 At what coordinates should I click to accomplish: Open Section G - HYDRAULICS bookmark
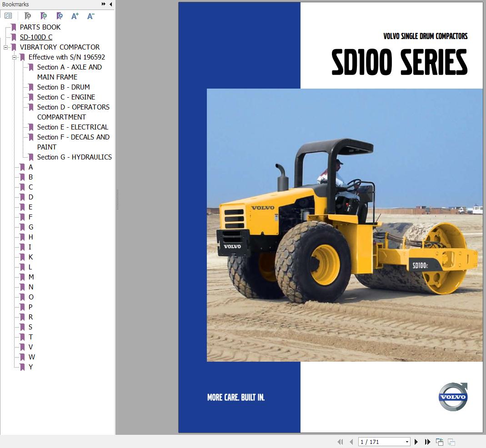(75, 157)
